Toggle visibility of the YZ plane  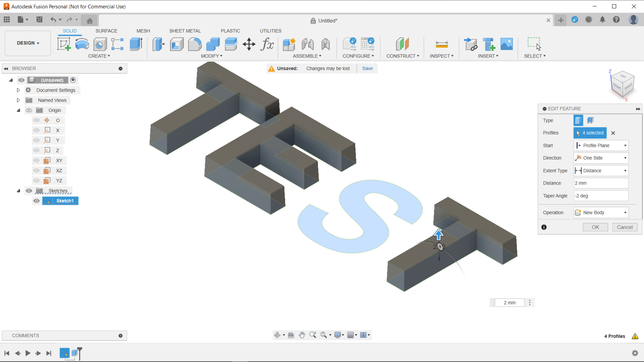coord(37,181)
